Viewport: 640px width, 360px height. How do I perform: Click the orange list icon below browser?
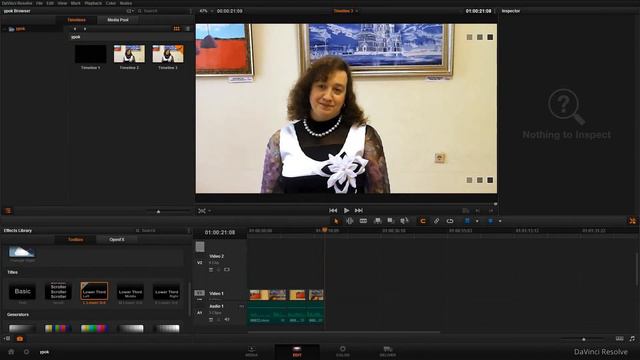tap(8, 211)
